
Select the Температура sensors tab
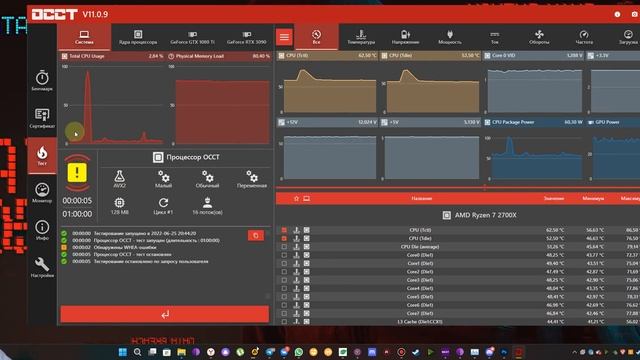pos(361,37)
